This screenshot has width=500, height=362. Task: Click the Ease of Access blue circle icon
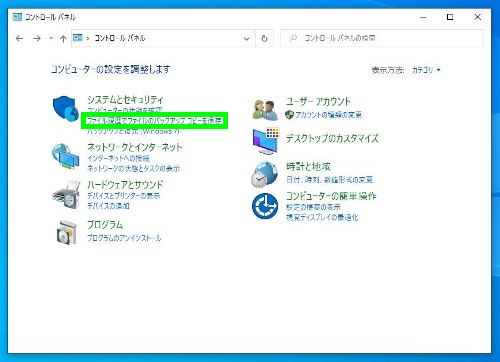tap(265, 206)
